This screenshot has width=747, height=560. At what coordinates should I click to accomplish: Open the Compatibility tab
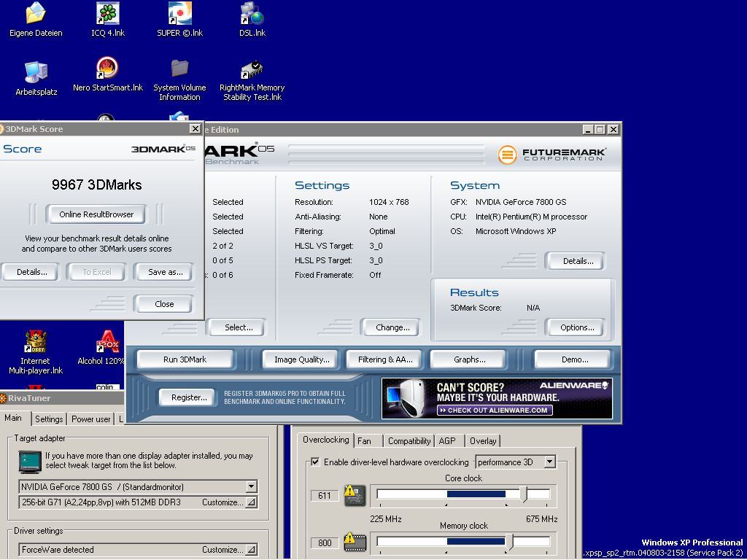pos(409,441)
